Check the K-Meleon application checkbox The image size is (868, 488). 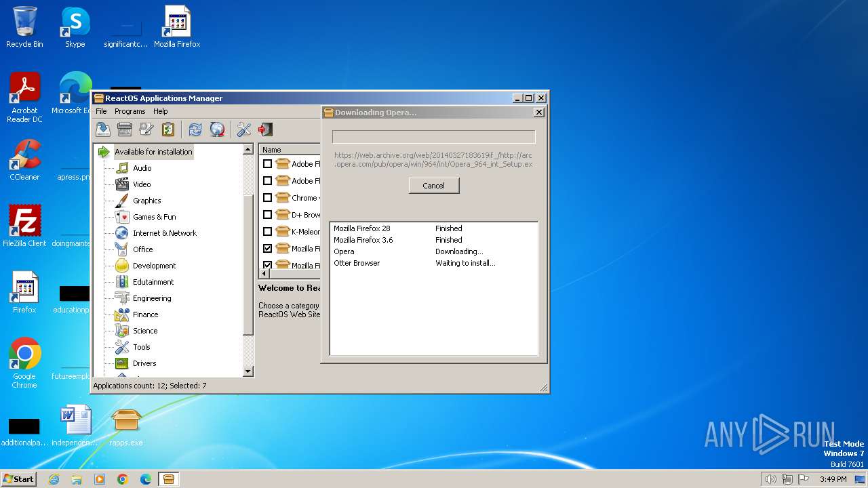click(267, 232)
